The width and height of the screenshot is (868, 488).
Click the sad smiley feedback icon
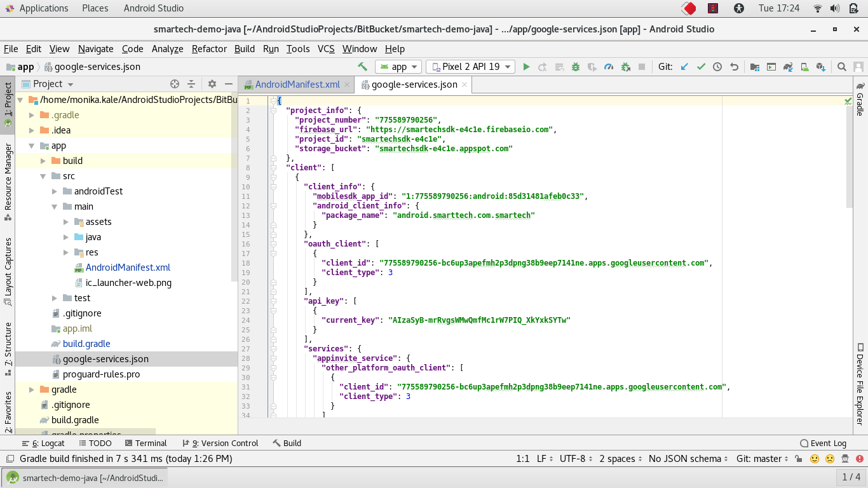tap(830, 459)
